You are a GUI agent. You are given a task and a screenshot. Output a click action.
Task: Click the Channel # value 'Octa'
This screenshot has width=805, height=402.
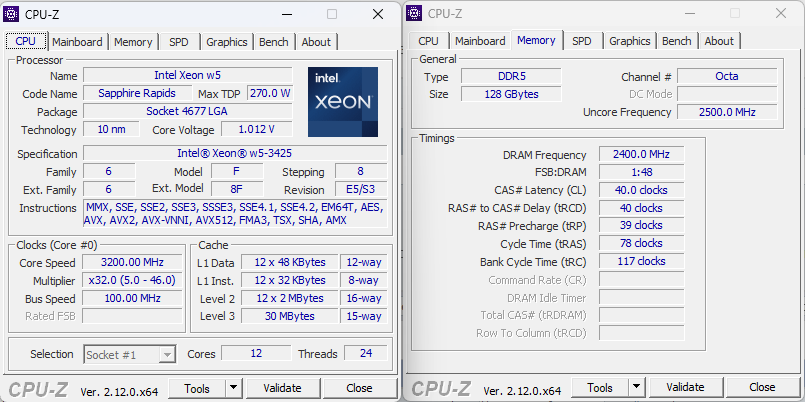pyautogui.click(x=727, y=76)
